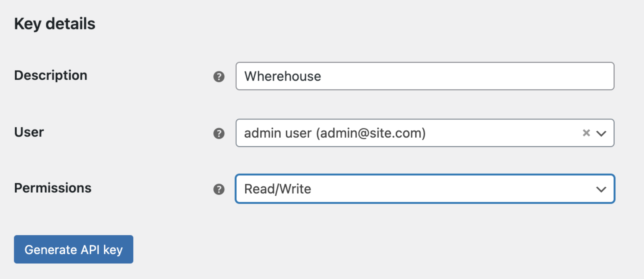Click the Description field label
The image size is (644, 279).
pyautogui.click(x=51, y=75)
